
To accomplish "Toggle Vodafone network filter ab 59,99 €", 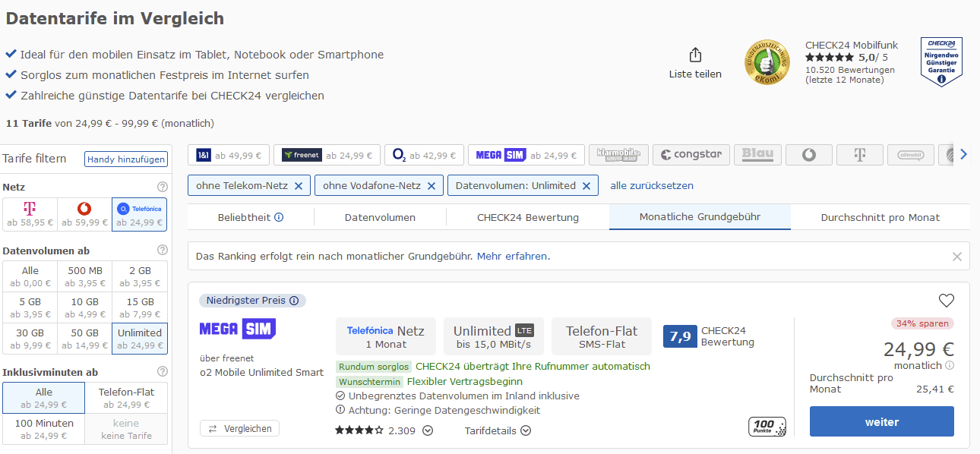I will 84,214.
